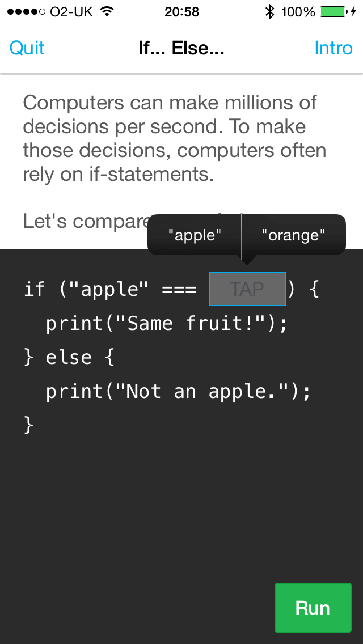363x644 pixels.
Task: Tap the TAP placeholder field
Action: 247,289
